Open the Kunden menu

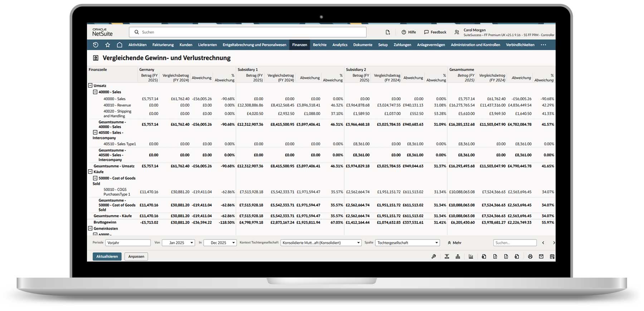pos(186,45)
